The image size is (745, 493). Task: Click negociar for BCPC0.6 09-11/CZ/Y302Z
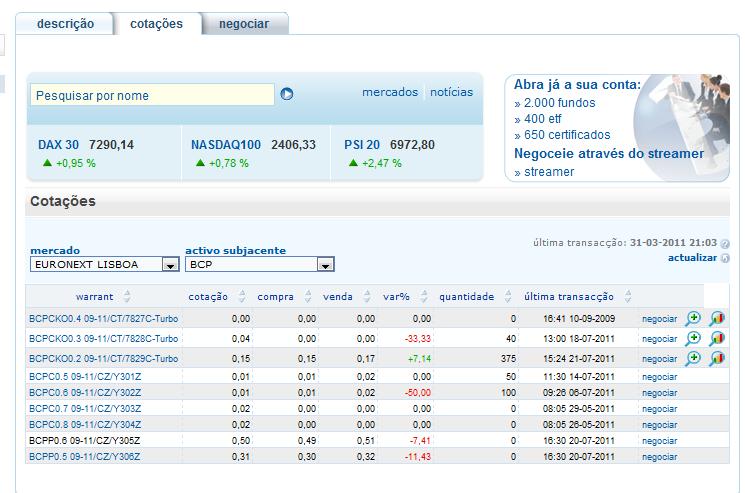[x=659, y=393]
